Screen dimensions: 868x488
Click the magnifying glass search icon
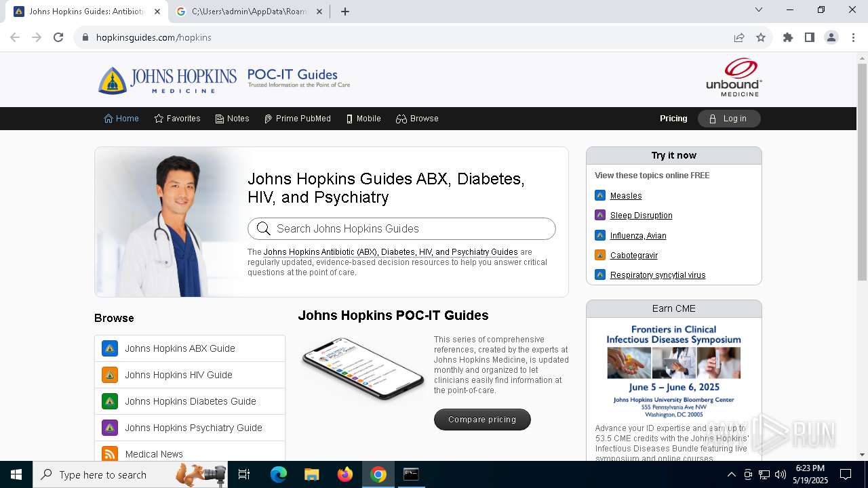point(264,229)
